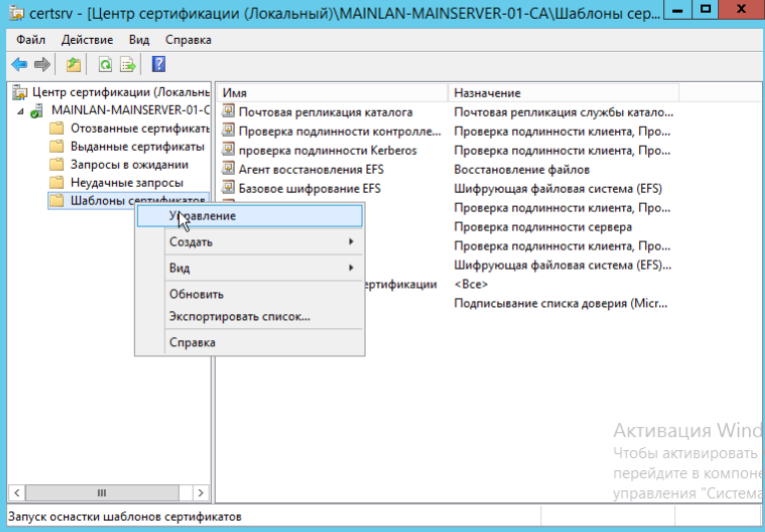
Task: Open the Файл menu
Action: 31,40
